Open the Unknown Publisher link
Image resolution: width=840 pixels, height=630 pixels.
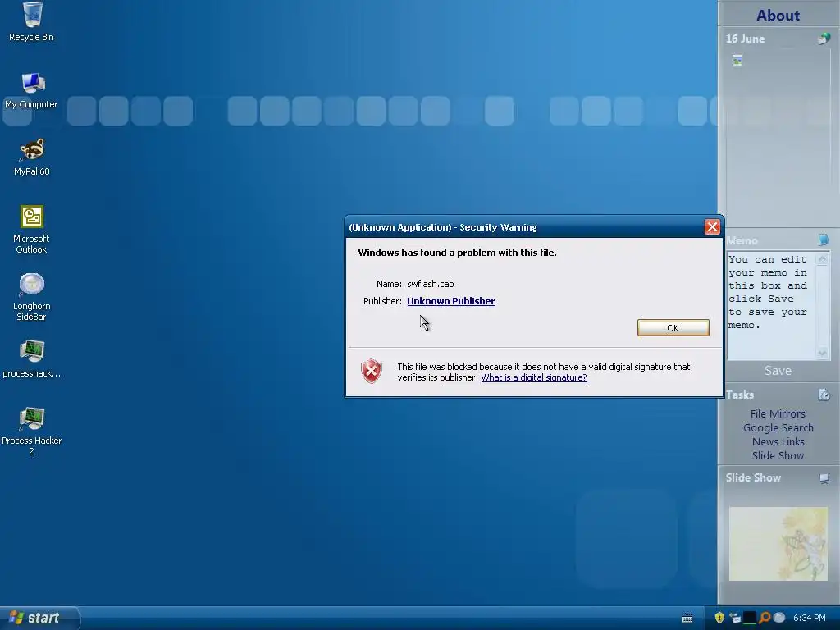coord(451,301)
